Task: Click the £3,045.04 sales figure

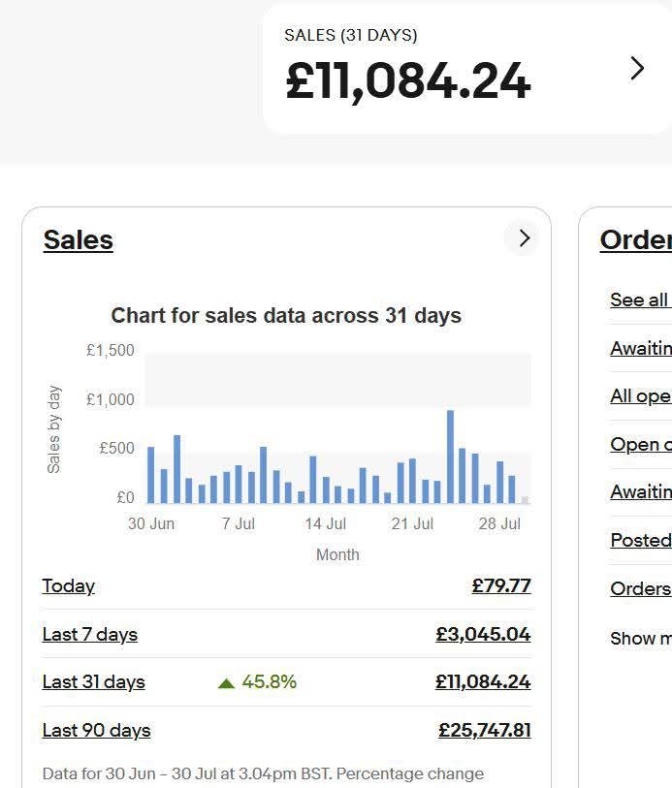Action: (483, 635)
